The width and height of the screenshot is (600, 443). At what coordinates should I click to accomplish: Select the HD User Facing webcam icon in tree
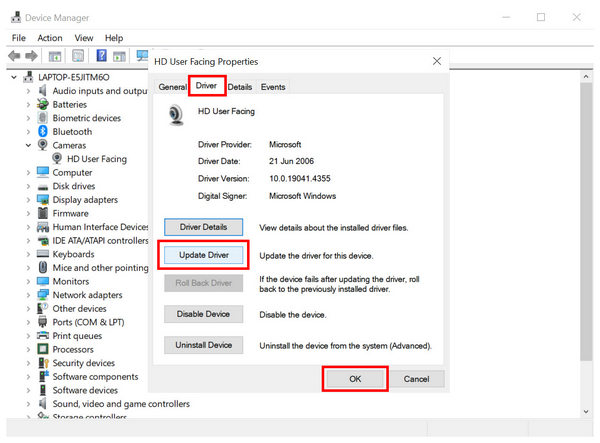click(x=58, y=159)
